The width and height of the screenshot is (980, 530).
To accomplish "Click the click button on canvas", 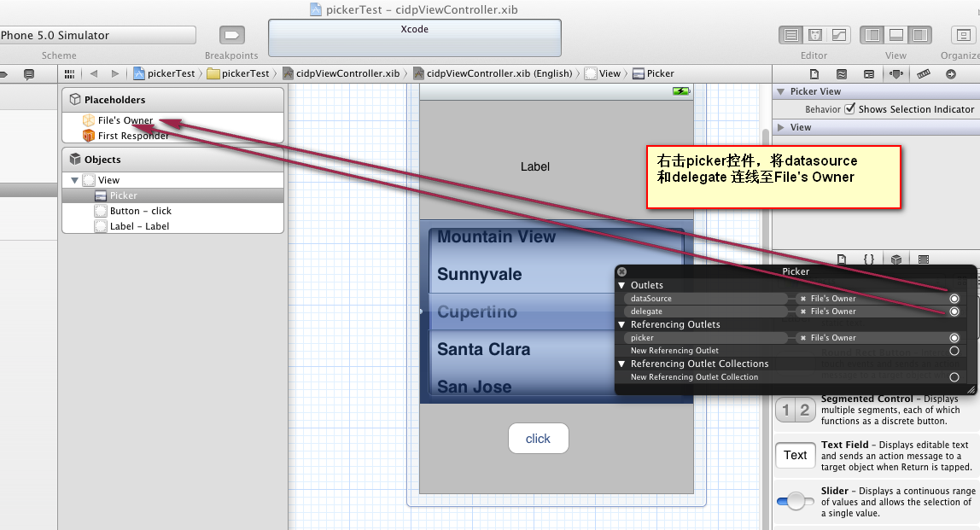I will (538, 438).
